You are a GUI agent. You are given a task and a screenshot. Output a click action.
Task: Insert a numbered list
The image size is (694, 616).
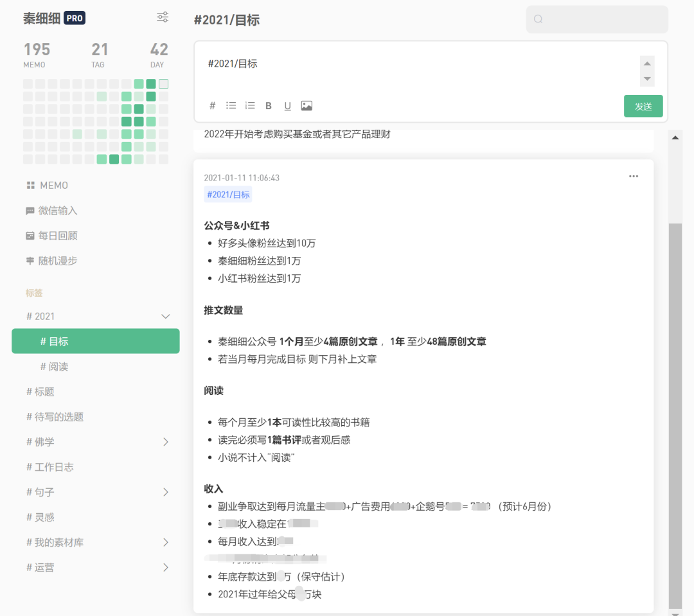pos(250,106)
